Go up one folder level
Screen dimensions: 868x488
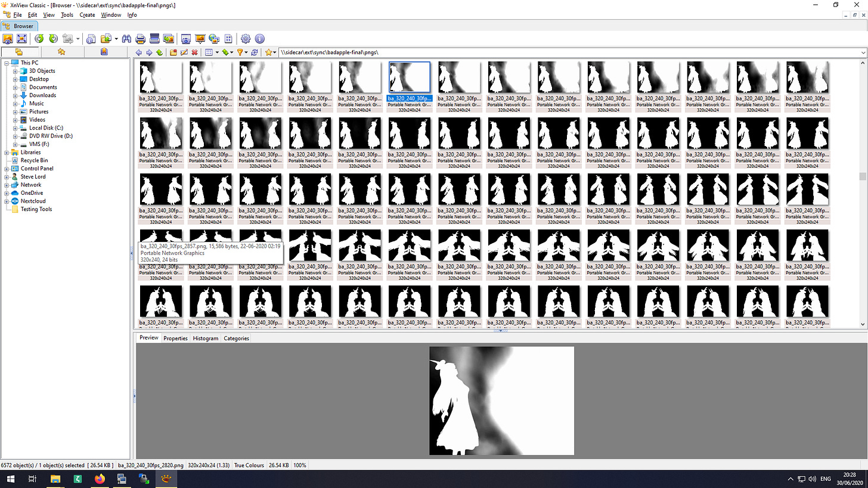159,52
